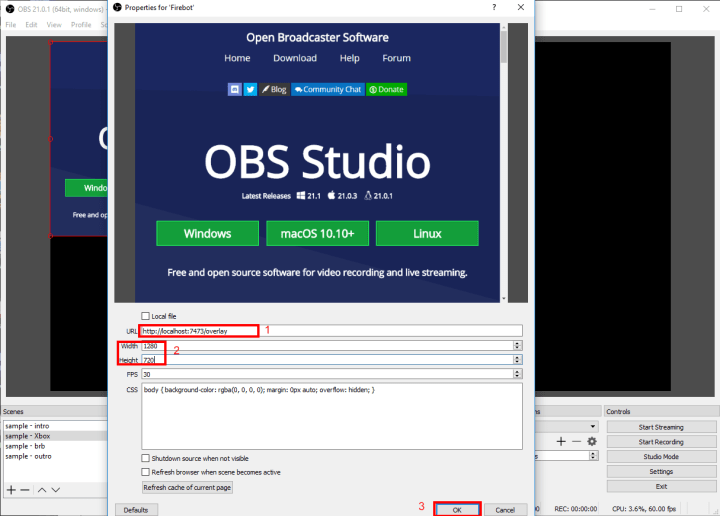Open the Edit menu in OBS
The height and width of the screenshot is (516, 720).
point(31,25)
